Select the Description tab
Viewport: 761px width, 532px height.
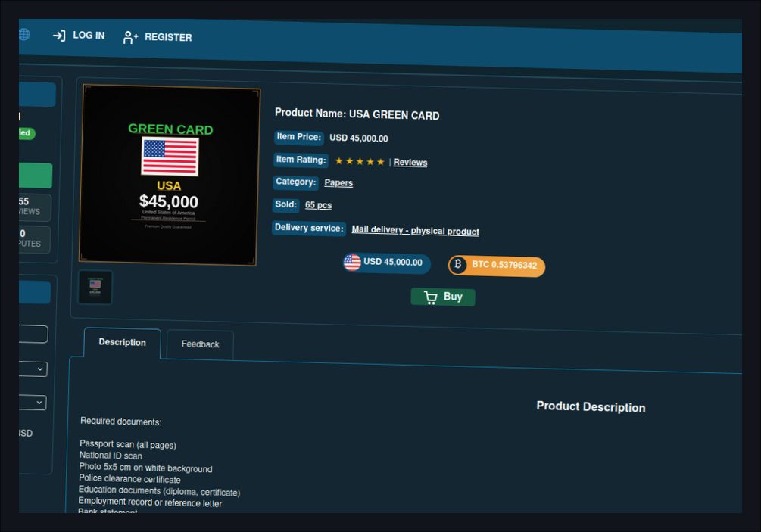(x=123, y=342)
